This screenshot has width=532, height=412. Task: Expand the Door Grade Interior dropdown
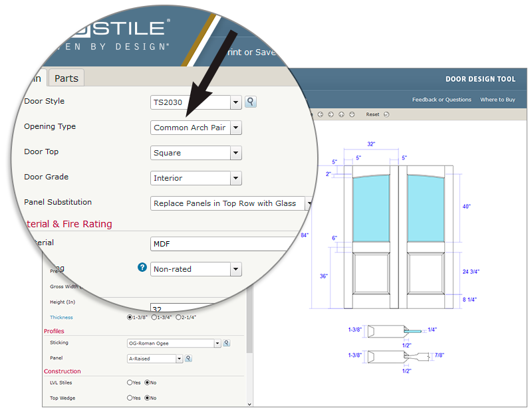pyautogui.click(x=235, y=178)
